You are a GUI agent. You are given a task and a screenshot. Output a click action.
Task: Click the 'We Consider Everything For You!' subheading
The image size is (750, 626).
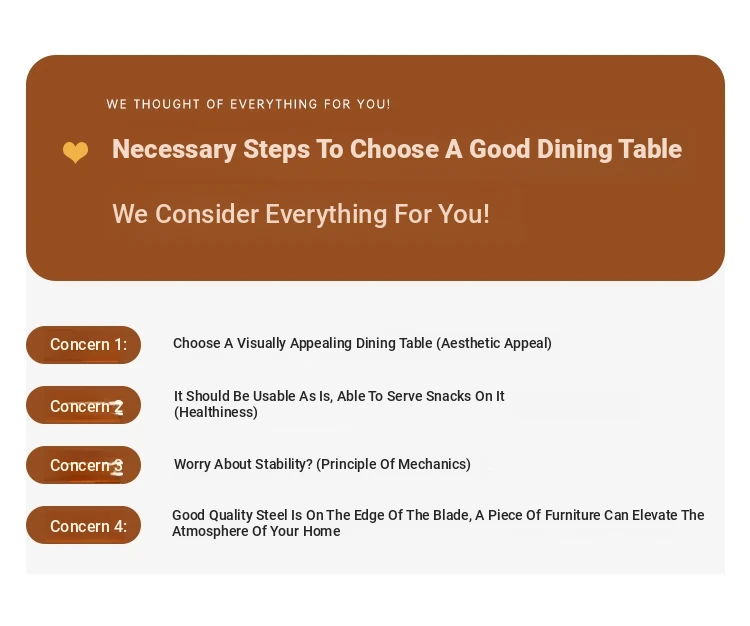(301, 214)
